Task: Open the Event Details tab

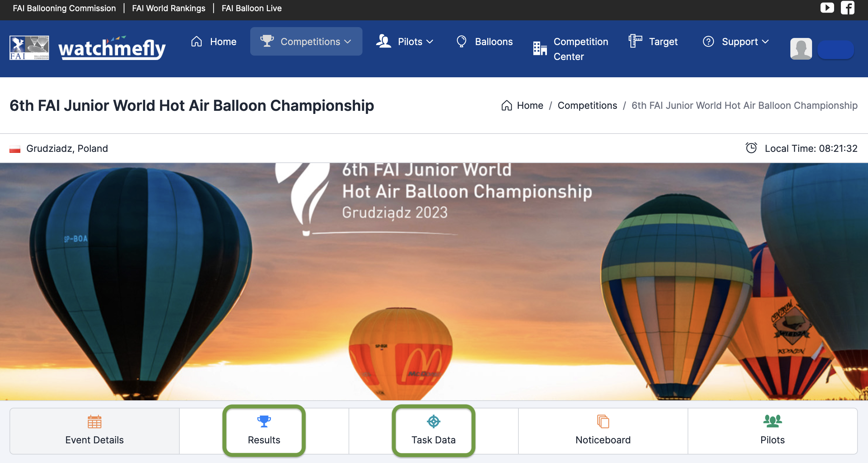Action: click(x=94, y=430)
